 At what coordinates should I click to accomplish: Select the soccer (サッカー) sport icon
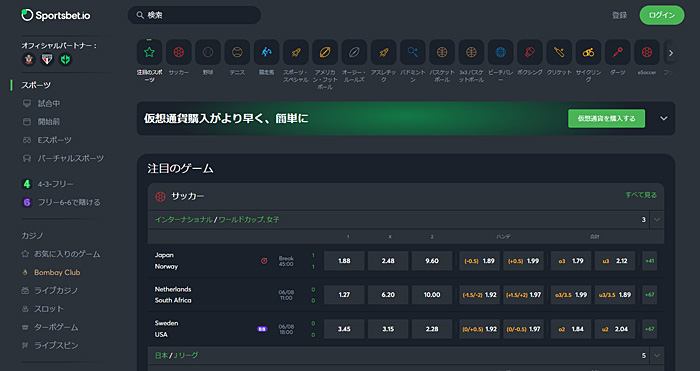point(179,52)
